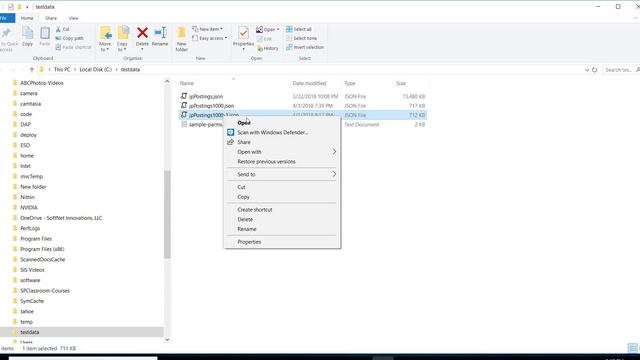Switch to the View ribbon tab
Viewport: 640px width, 360px height.
(x=73, y=18)
